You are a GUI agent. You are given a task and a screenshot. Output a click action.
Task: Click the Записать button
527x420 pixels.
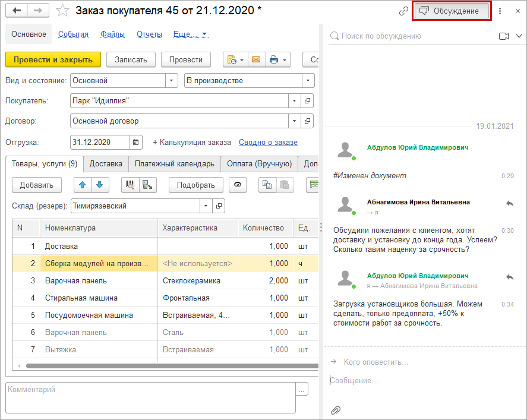pyautogui.click(x=131, y=60)
